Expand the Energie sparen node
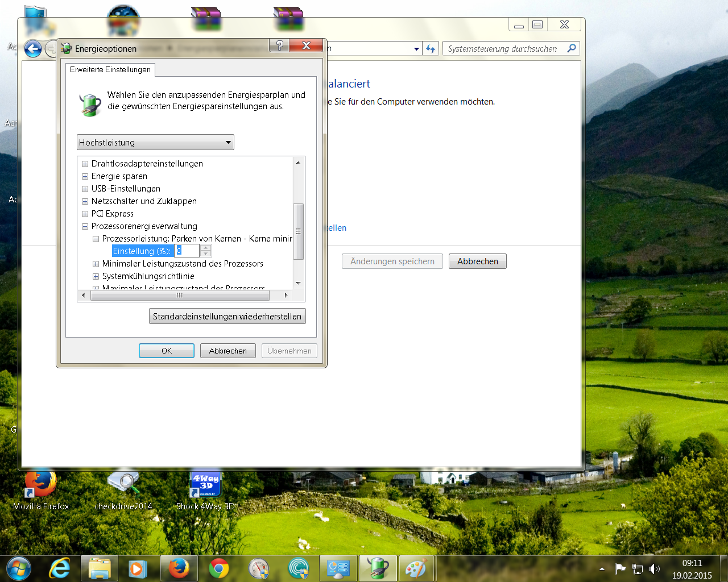Screen dimensions: 728x582 tap(85, 176)
